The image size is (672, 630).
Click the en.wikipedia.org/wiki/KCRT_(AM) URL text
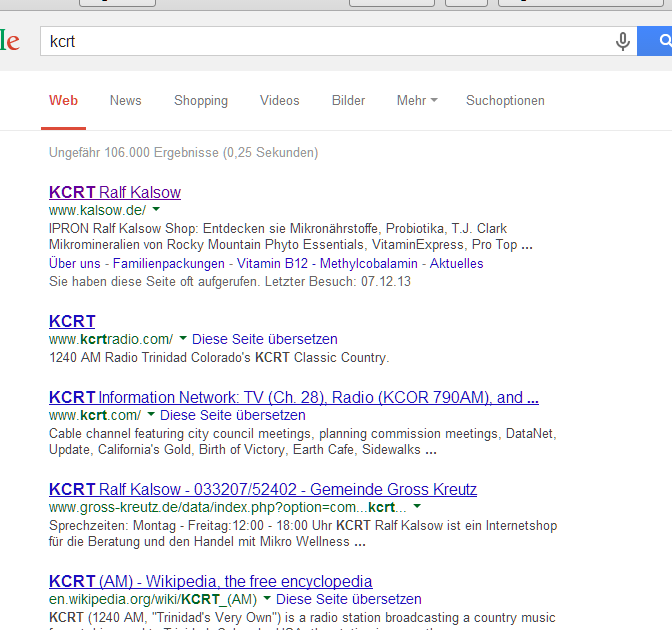(153, 599)
